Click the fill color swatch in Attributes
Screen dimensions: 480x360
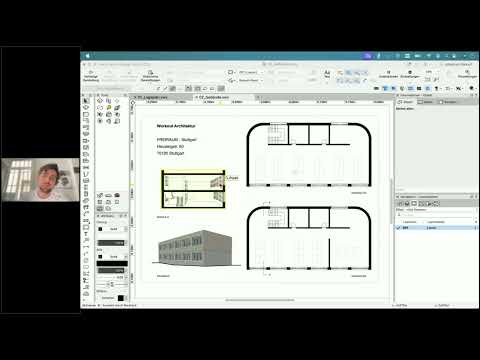coord(100,229)
